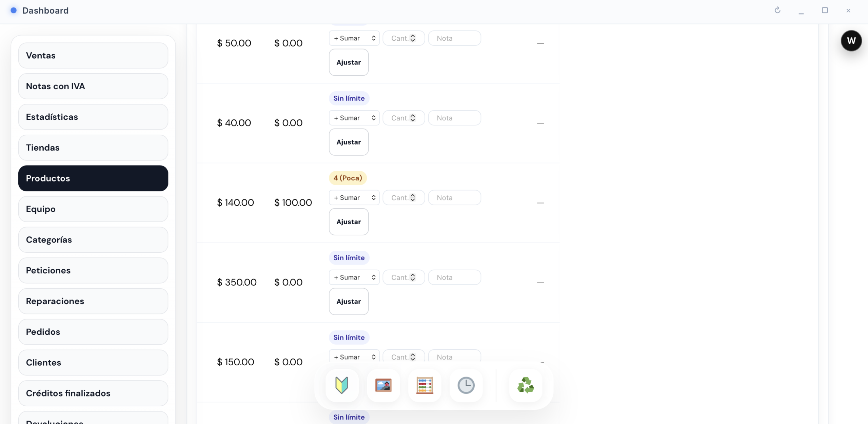Open the clock icon in dock

466,385
